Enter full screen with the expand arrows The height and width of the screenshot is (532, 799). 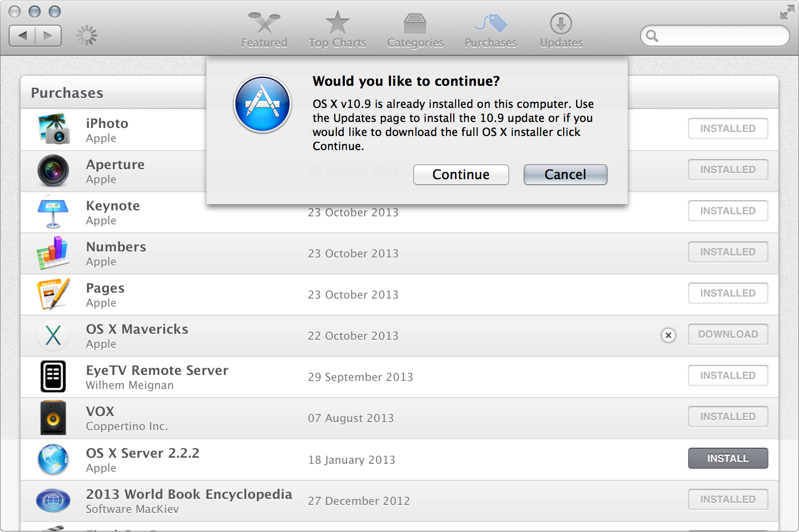tap(787, 13)
